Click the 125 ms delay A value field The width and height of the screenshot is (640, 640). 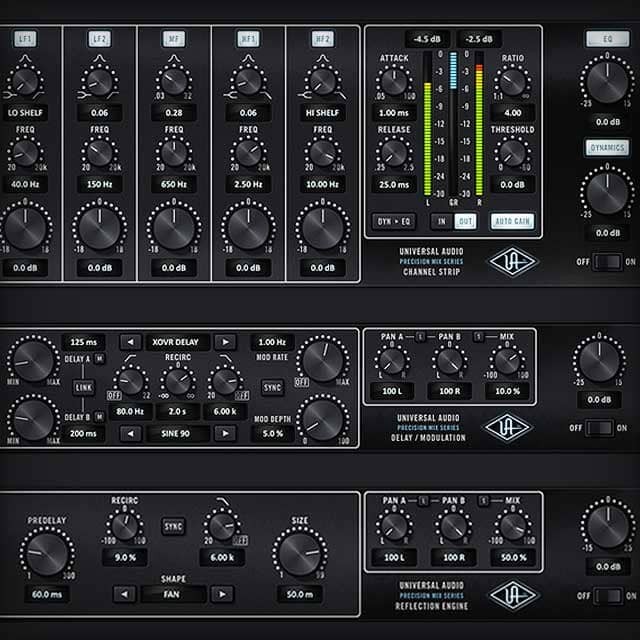tap(83, 342)
